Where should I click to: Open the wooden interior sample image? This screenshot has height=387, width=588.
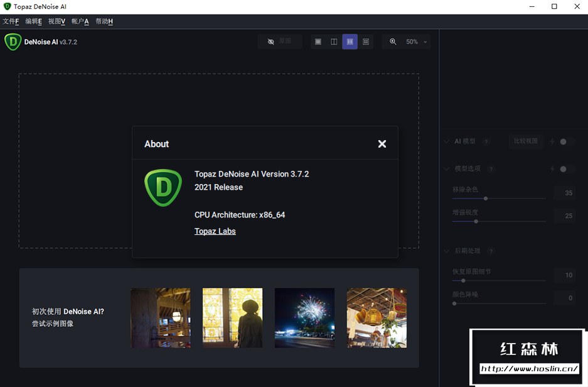(x=161, y=318)
